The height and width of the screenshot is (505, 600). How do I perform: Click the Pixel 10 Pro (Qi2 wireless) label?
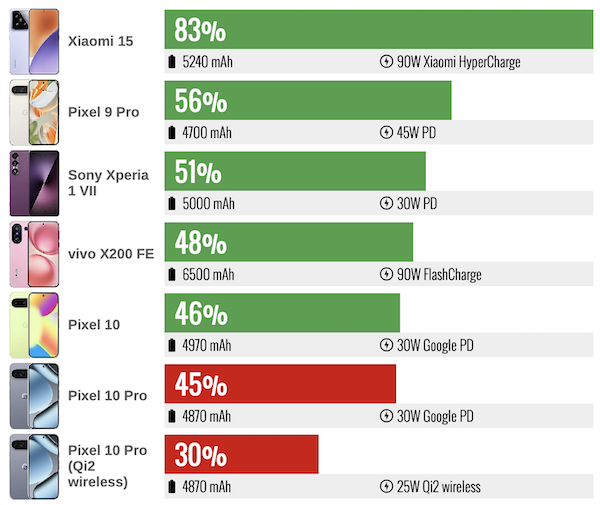107,466
